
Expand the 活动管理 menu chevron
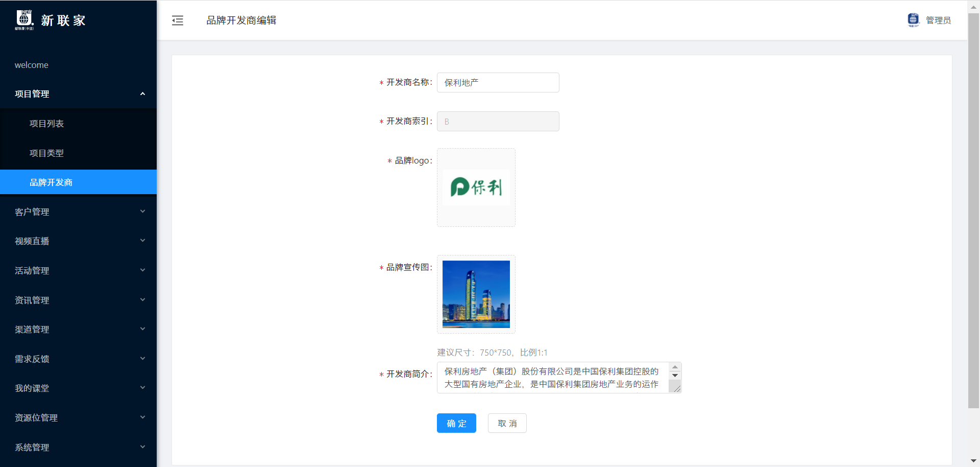point(143,270)
